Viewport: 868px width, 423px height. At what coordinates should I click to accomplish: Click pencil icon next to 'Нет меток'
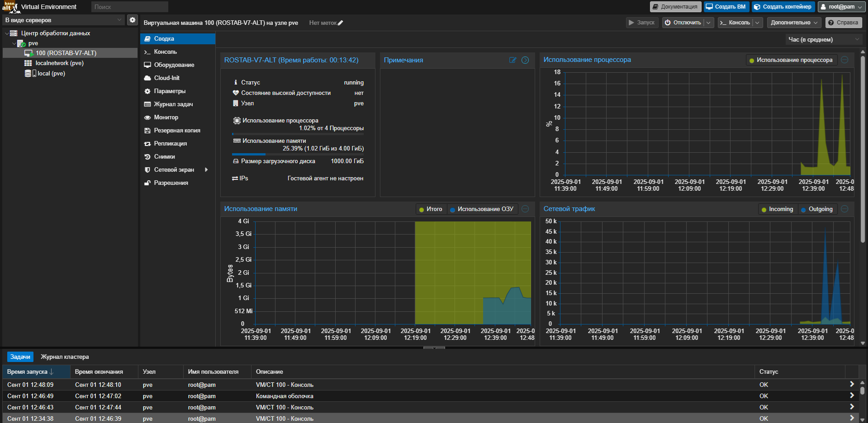(x=341, y=23)
